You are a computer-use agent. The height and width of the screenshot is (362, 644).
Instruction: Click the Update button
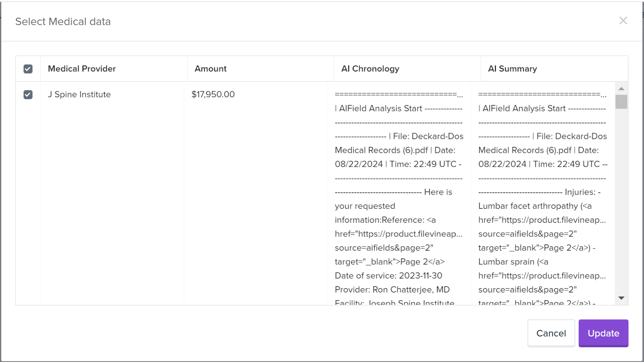(603, 333)
